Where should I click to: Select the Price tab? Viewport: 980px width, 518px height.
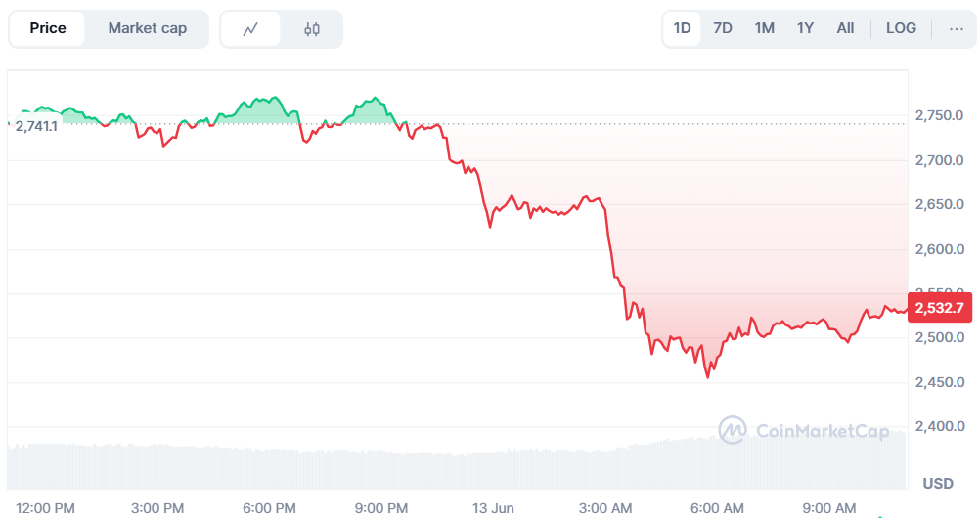pyautogui.click(x=48, y=28)
